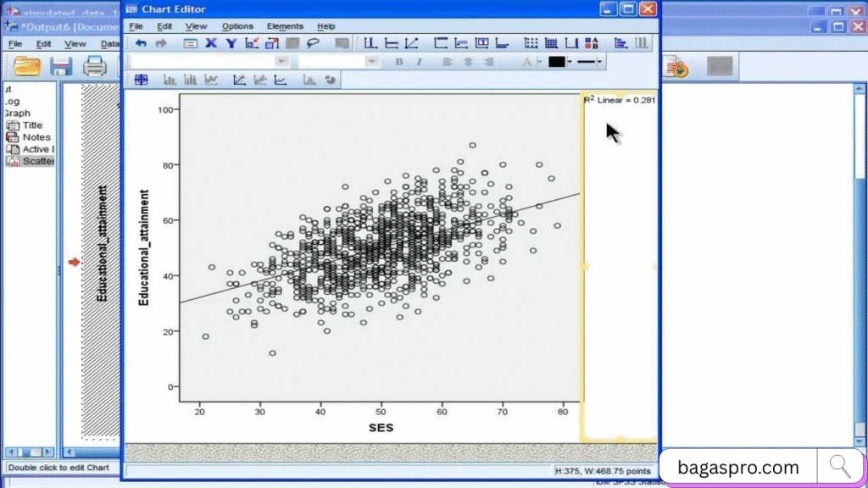The height and width of the screenshot is (488, 868).
Task: Select the Scatter item in the outline
Action: pos(38,161)
